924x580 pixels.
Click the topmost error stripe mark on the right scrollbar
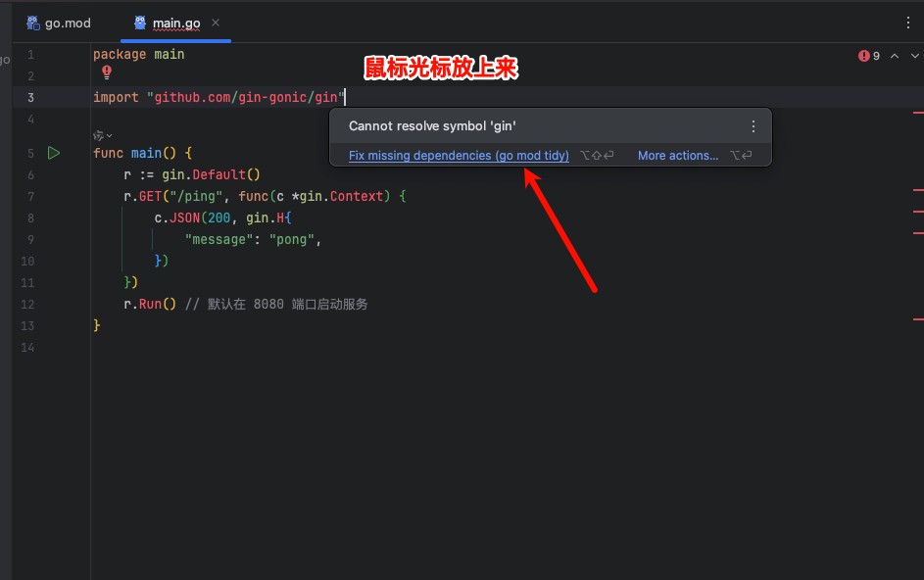918,112
